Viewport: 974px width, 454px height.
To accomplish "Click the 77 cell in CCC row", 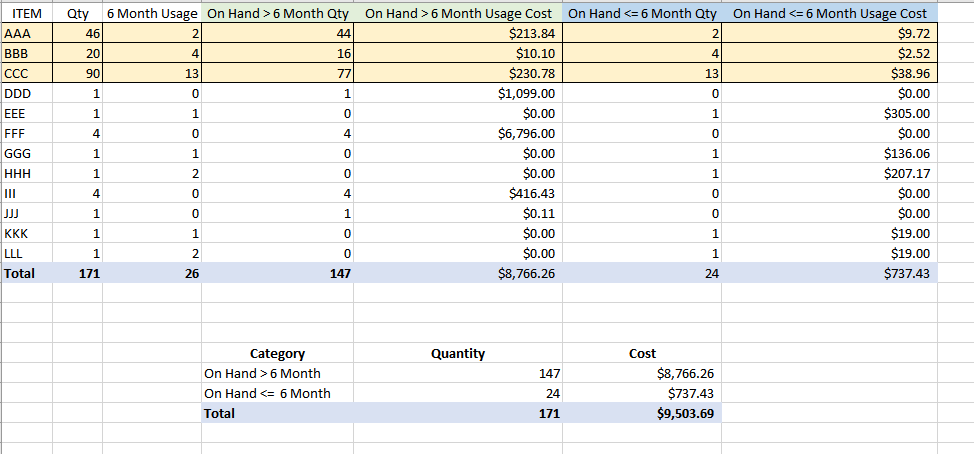I will (x=278, y=74).
